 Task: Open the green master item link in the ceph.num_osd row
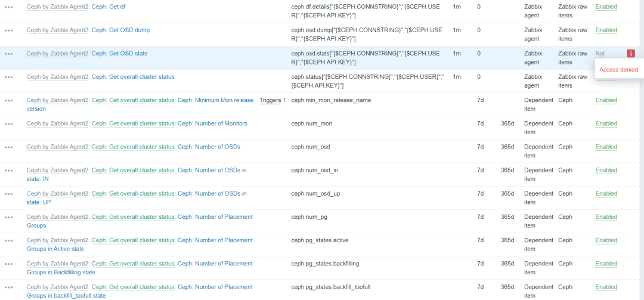coord(133,147)
